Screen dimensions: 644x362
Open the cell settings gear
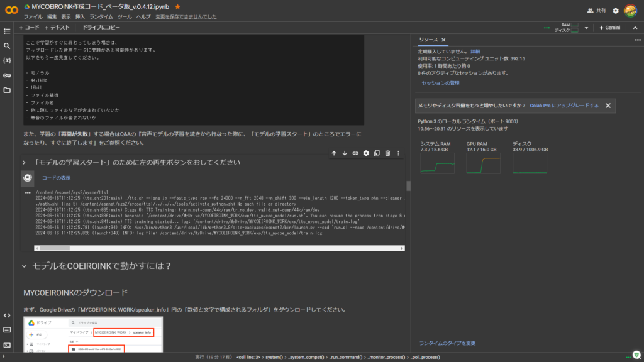click(x=366, y=153)
